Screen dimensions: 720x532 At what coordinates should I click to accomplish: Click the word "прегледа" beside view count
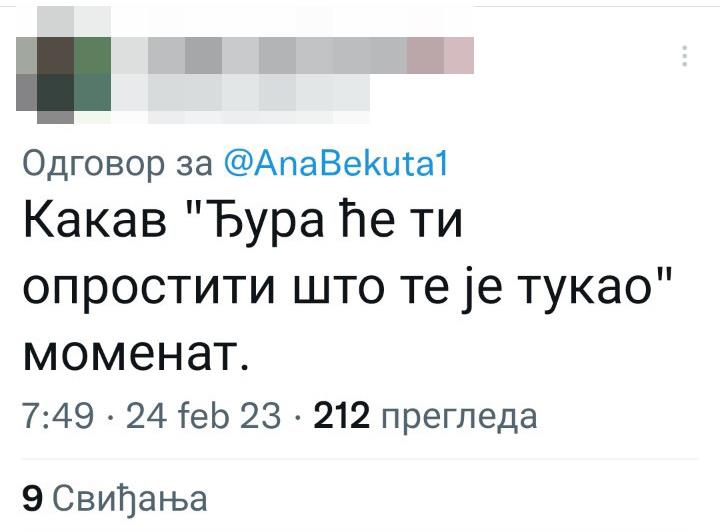459,416
